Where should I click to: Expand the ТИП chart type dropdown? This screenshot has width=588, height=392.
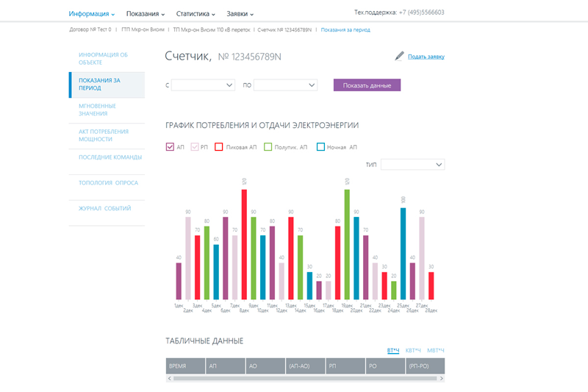412,165
